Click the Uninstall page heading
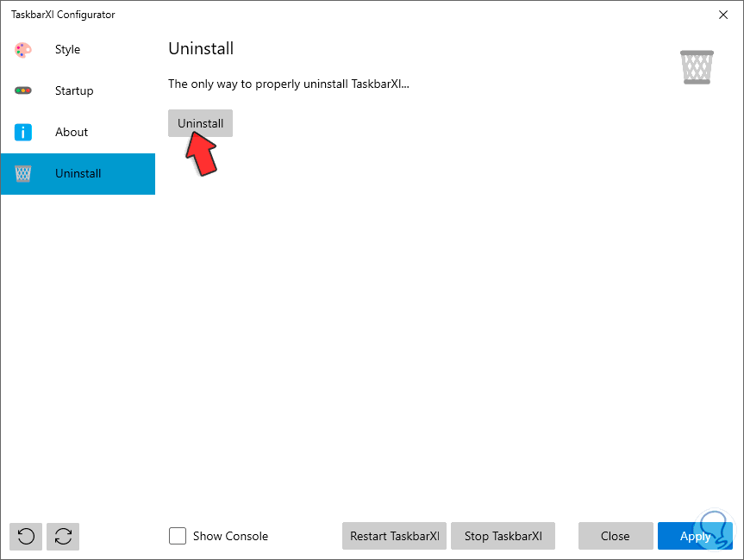 (201, 48)
